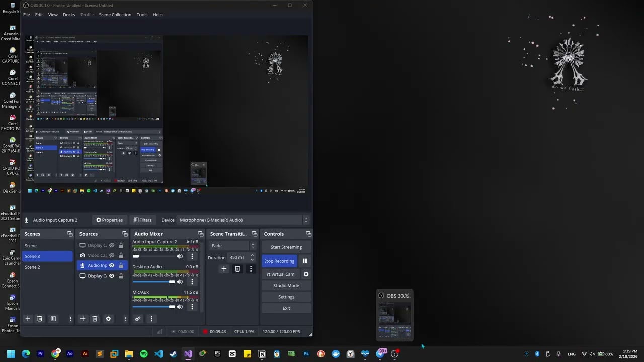The width and height of the screenshot is (644, 362).
Task: Remove selected scene using Scenes trash icon
Action: [40, 319]
